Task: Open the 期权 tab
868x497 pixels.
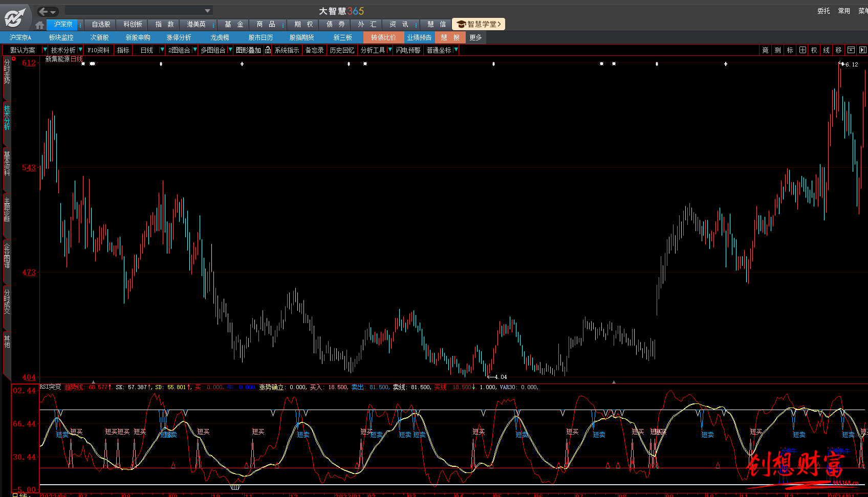Action: [303, 24]
